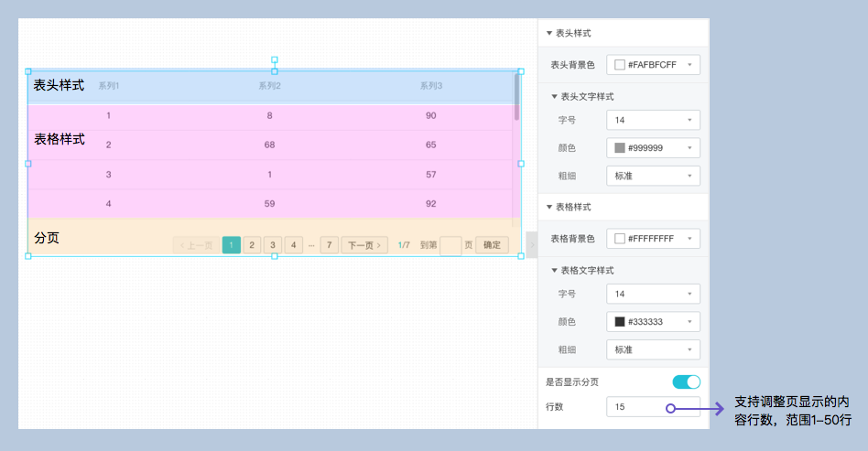This screenshot has height=451, width=868.
Task: Click the table's vertical scrollbar
Action: [516, 97]
